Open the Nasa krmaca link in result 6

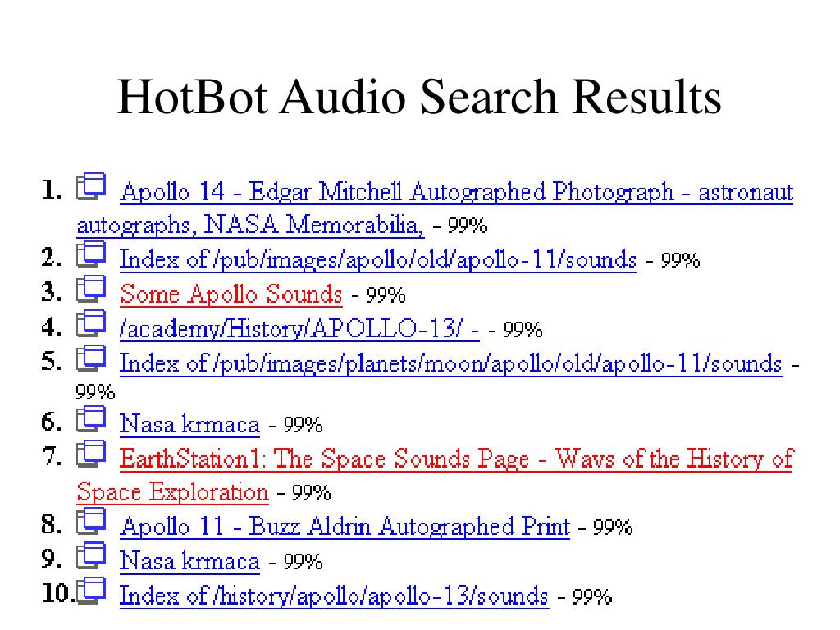189,424
